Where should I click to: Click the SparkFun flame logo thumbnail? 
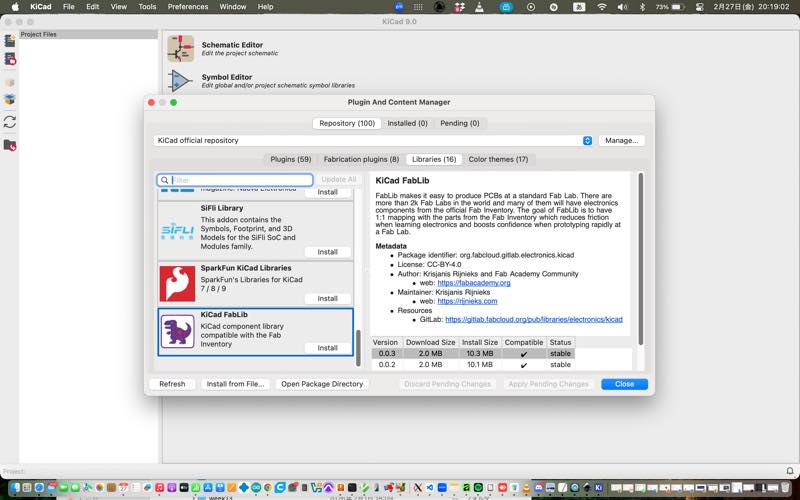(x=178, y=284)
